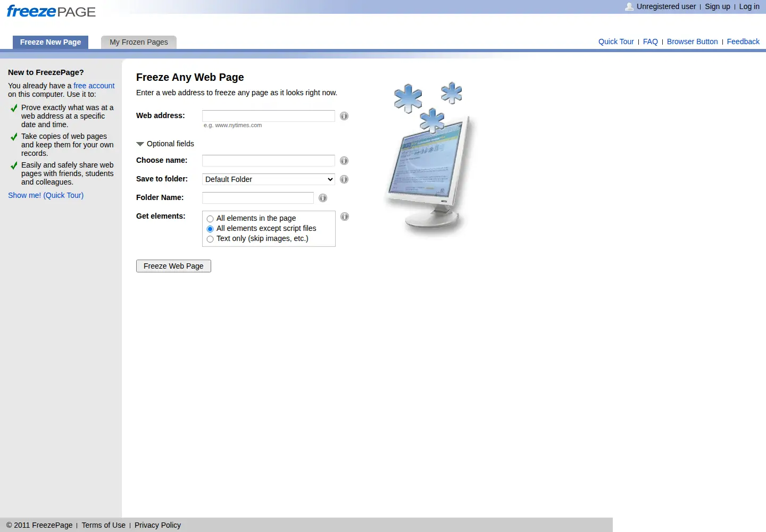The width and height of the screenshot is (766, 532).
Task: Focus the Web address input field
Action: (x=269, y=116)
